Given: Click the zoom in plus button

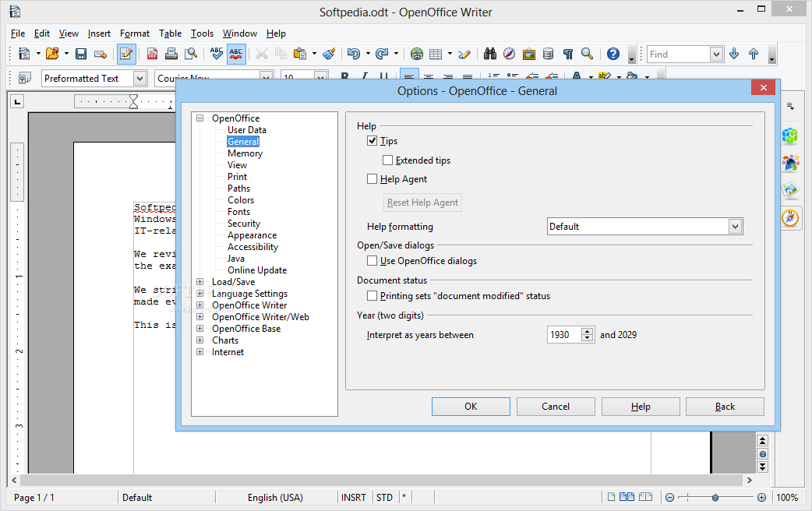Looking at the screenshot, I should coord(761,498).
